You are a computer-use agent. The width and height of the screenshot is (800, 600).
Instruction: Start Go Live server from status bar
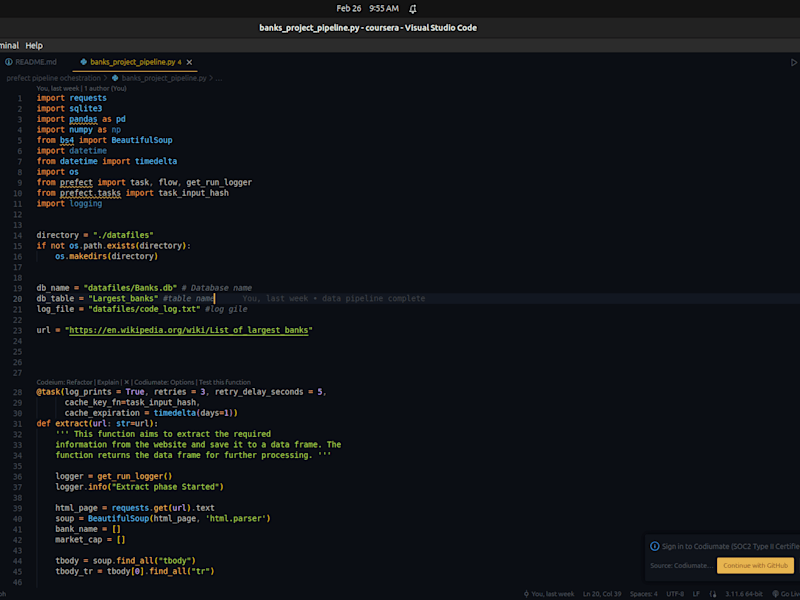[x=785, y=594]
